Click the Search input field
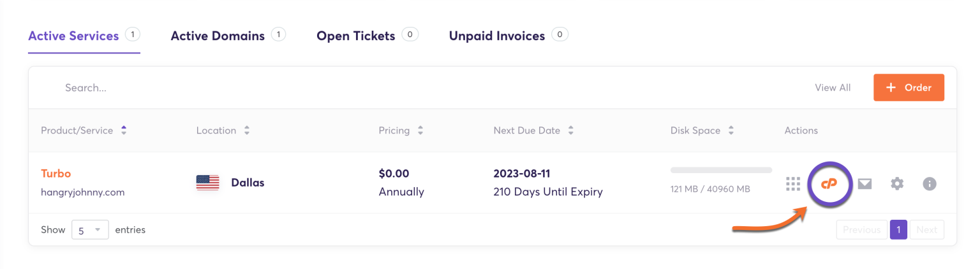Image resolution: width=980 pixels, height=269 pixels. pyautogui.click(x=255, y=88)
